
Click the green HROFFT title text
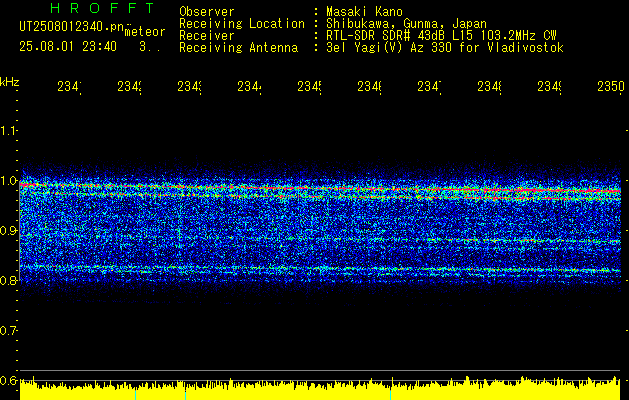(102, 8)
